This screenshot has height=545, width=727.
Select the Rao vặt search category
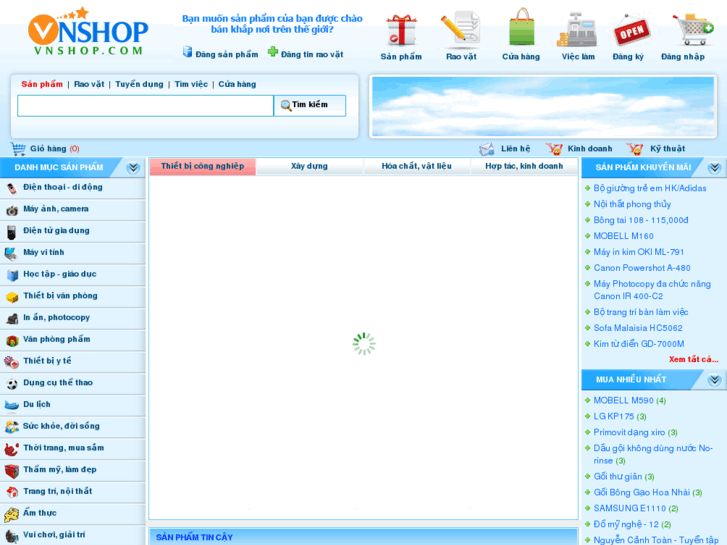[x=89, y=84]
